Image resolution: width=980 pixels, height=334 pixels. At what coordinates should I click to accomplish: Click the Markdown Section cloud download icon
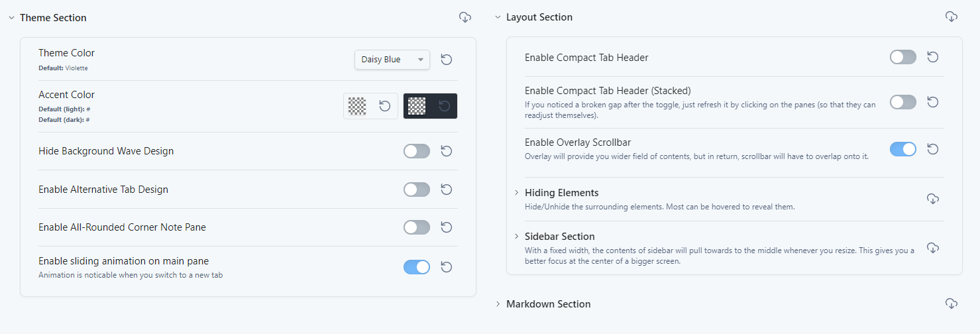[x=952, y=304]
